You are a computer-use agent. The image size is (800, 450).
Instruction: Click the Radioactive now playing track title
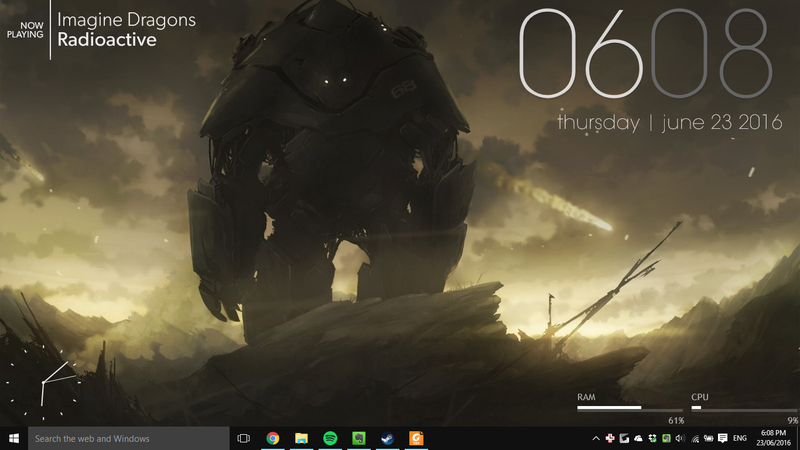[107, 40]
